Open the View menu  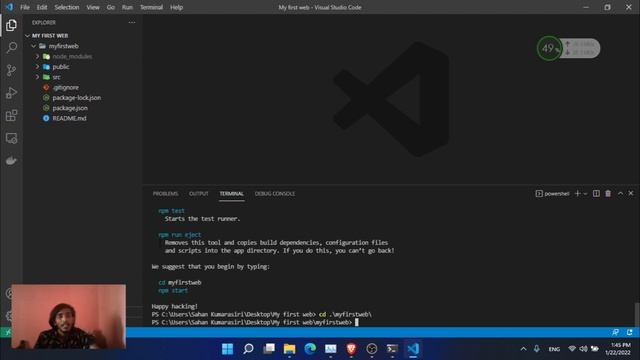[93, 7]
